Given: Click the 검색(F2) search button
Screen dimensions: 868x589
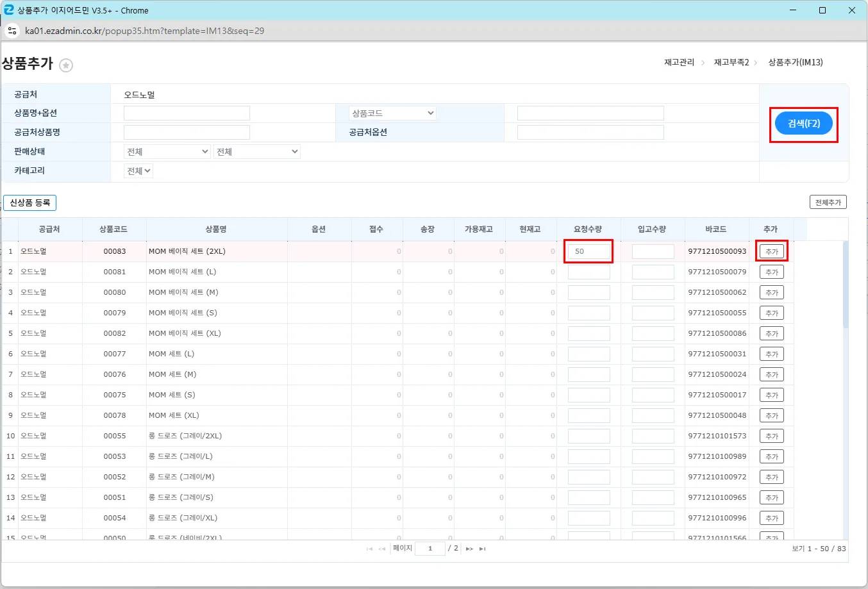Looking at the screenshot, I should 804,124.
